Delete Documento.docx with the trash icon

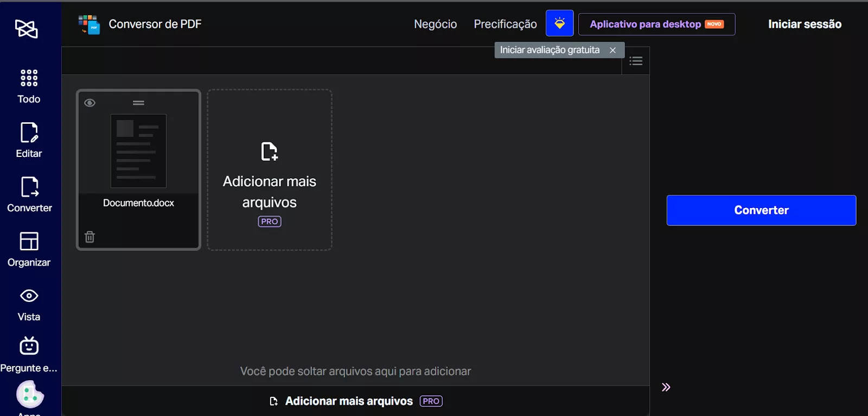click(90, 237)
